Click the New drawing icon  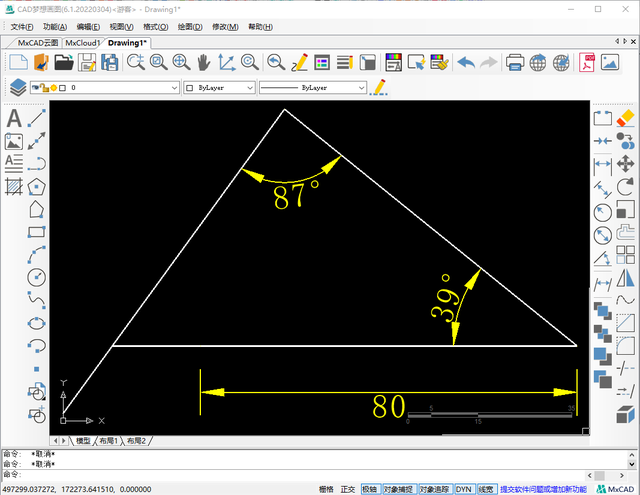pos(18,62)
